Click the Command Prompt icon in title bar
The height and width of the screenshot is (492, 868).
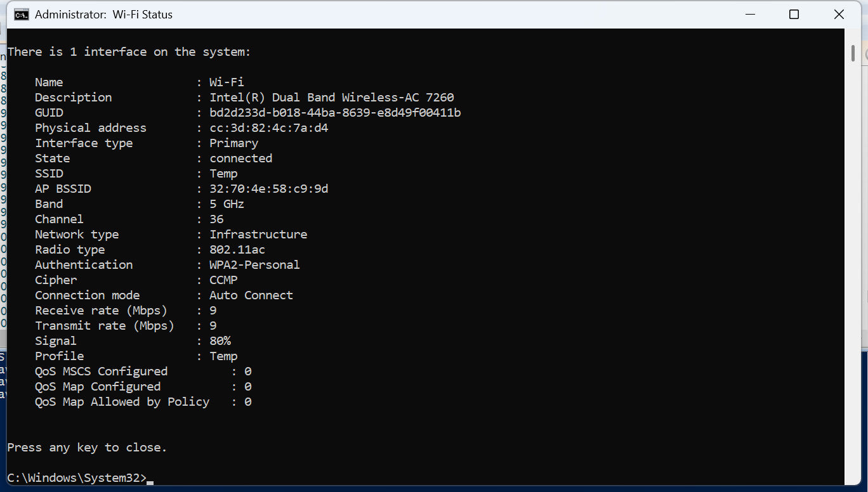(21, 15)
